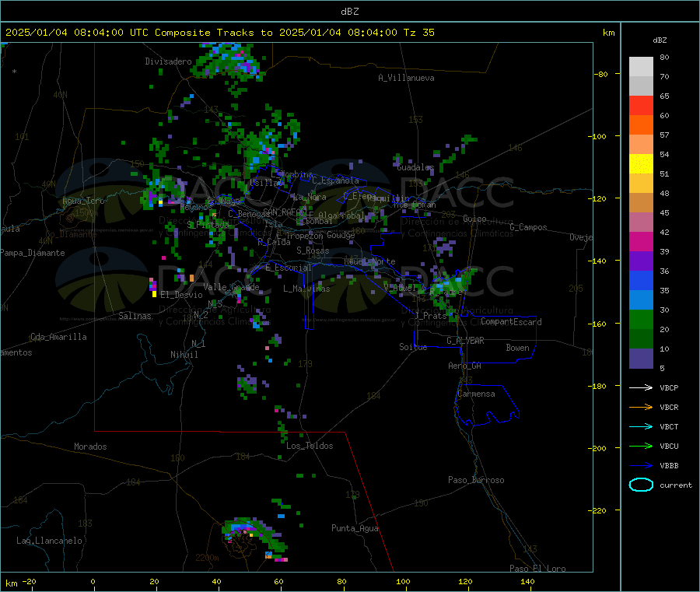Click the Carmensa map label

pyautogui.click(x=476, y=394)
